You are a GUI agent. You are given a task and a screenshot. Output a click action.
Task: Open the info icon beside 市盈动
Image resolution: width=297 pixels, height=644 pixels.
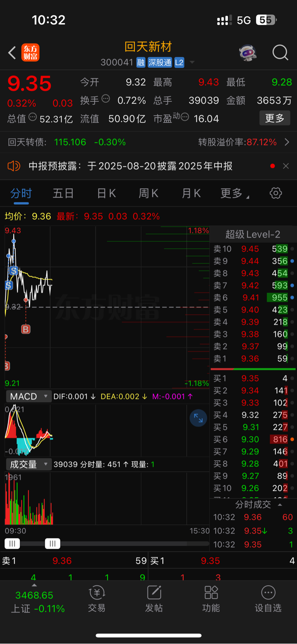pyautogui.click(x=185, y=117)
